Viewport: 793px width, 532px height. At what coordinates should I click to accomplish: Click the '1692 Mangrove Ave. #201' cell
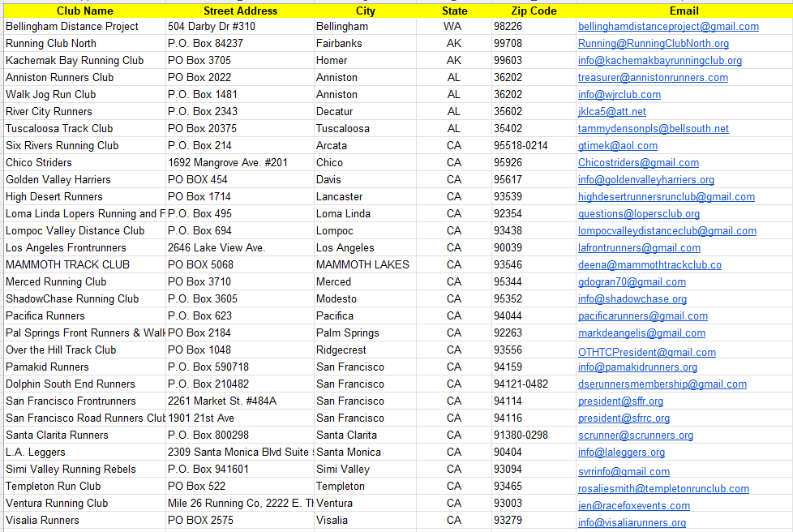(240, 162)
